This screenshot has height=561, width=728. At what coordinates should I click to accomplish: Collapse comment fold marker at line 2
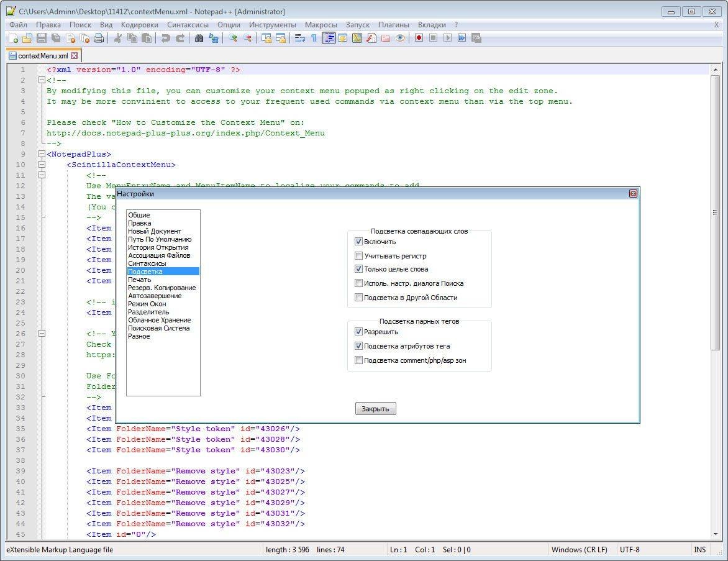[x=42, y=80]
